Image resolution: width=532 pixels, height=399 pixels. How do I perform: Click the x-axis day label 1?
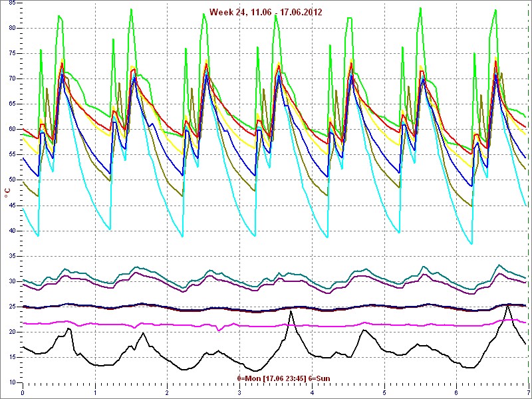tap(95, 393)
